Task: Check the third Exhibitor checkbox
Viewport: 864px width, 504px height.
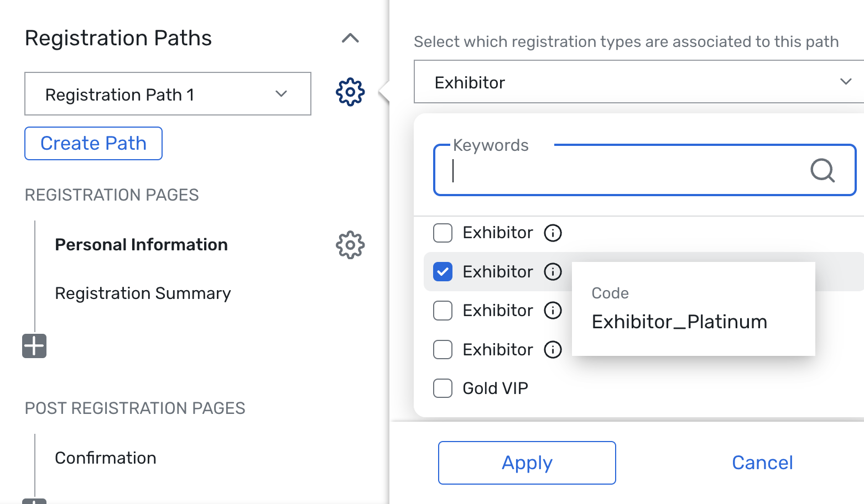Action: (443, 311)
